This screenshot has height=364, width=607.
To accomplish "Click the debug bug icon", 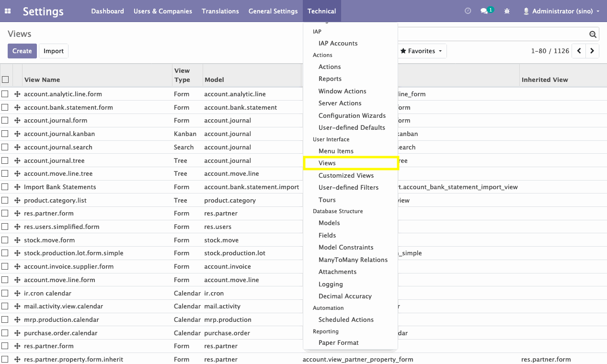I will click(507, 11).
